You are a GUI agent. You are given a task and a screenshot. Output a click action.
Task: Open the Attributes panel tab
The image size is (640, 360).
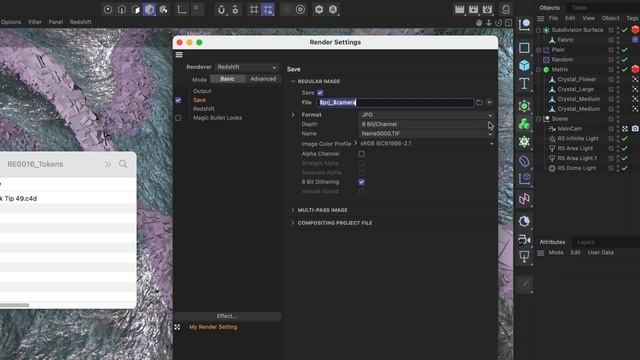[x=553, y=242]
